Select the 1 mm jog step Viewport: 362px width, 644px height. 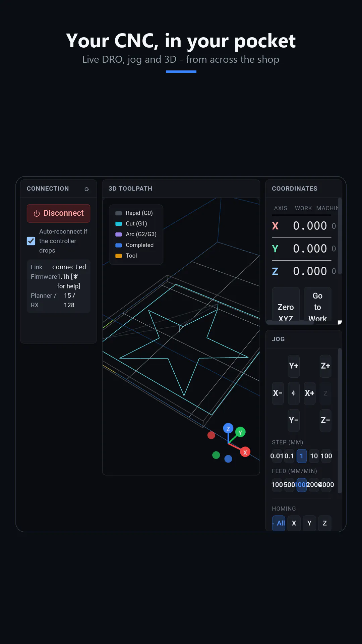click(x=302, y=456)
